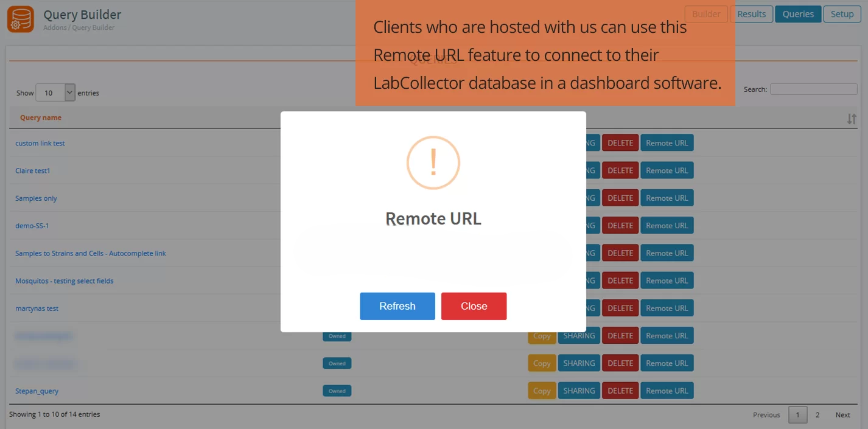This screenshot has height=429, width=868.
Task: Delete the Claire test1 query
Action: pyautogui.click(x=620, y=170)
